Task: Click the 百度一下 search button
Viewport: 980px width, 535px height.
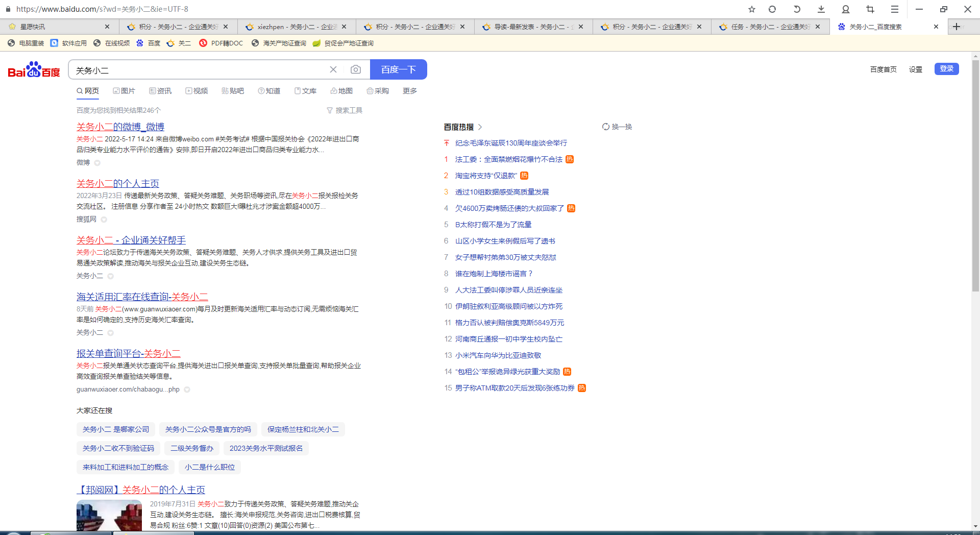Action: (399, 69)
